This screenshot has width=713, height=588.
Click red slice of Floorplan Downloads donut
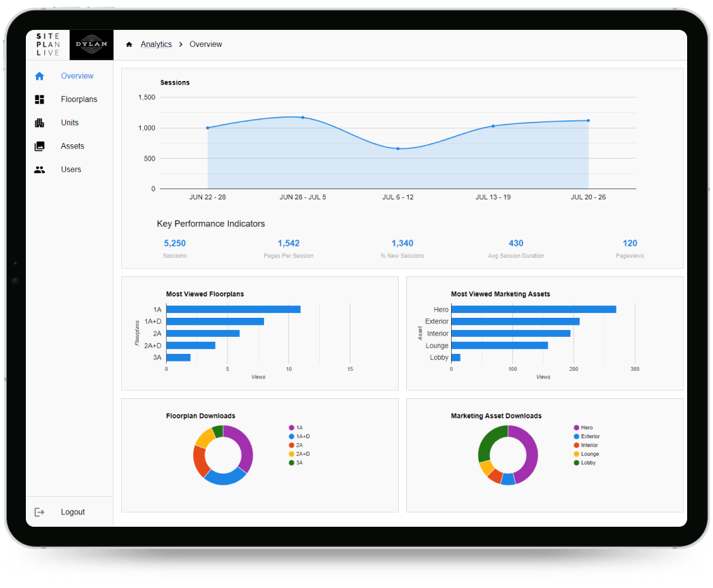point(199,461)
